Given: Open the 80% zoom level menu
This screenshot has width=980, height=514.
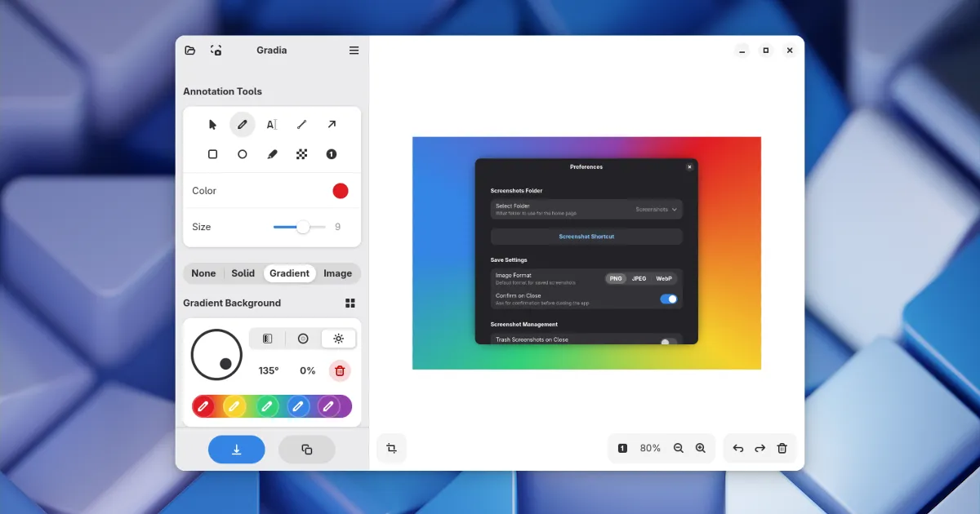Looking at the screenshot, I should click(x=650, y=448).
